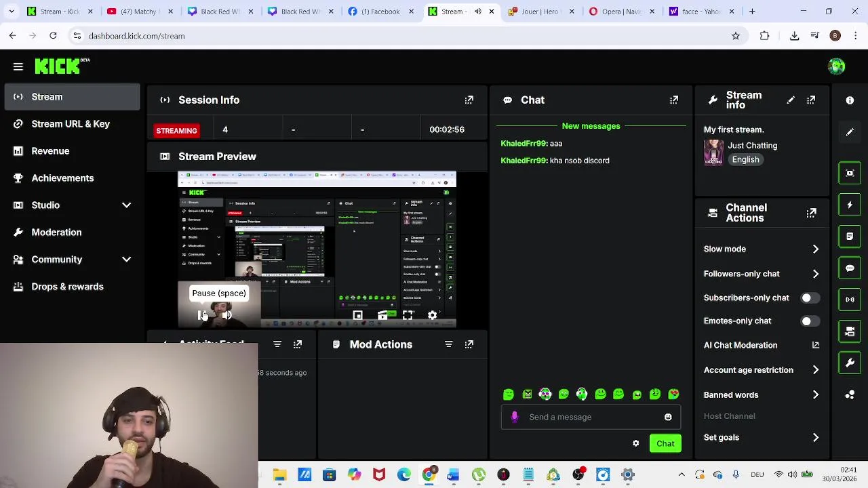Insert the heart-eyes emote at row end
868x488 pixels.
click(x=673, y=394)
